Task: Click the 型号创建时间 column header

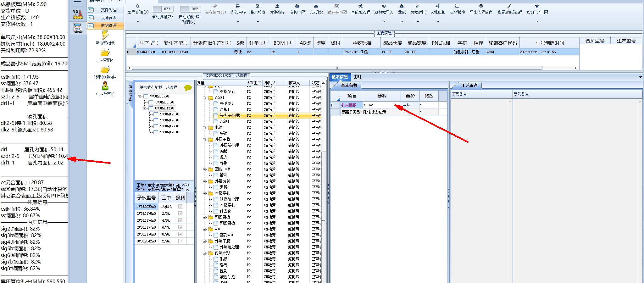Action: coord(550,43)
